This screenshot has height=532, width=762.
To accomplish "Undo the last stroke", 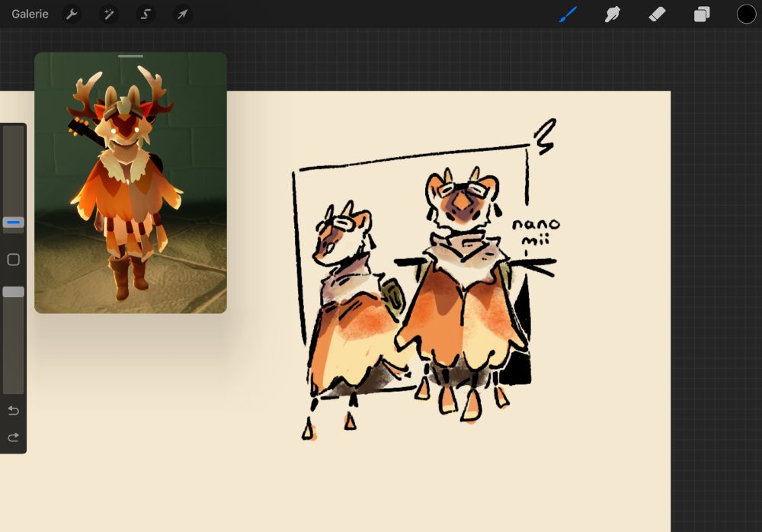I will [14, 411].
